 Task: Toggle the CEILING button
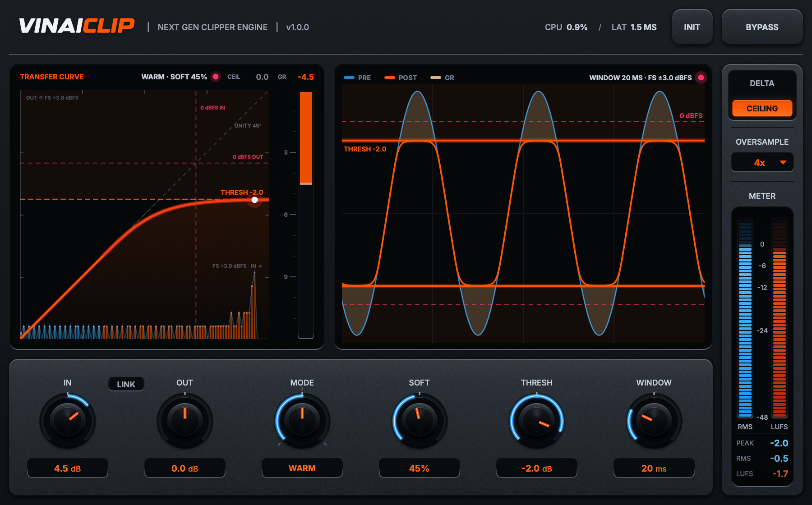(x=762, y=108)
